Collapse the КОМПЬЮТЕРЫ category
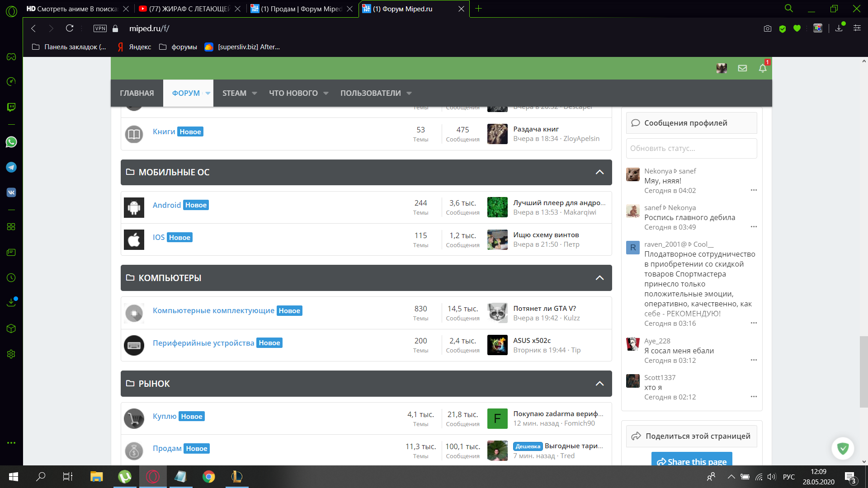868x488 pixels. tap(600, 278)
